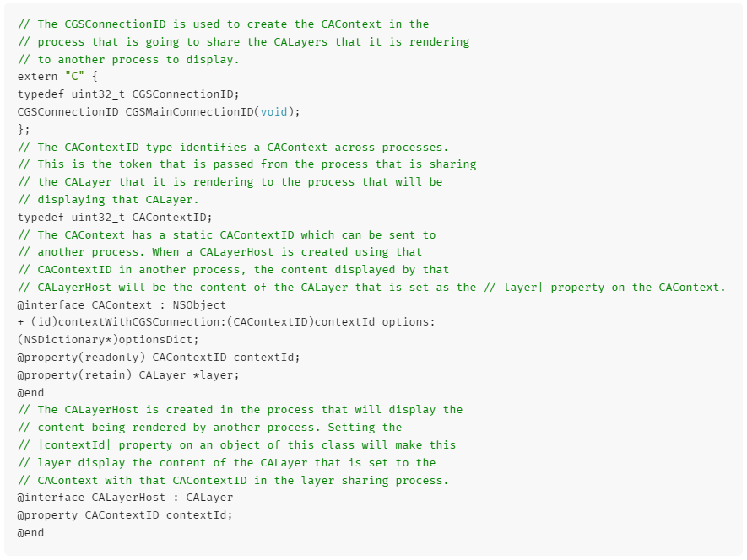Click '@property CAContextID contextId;' final property
This screenshot has height=560, width=747.
125,514
